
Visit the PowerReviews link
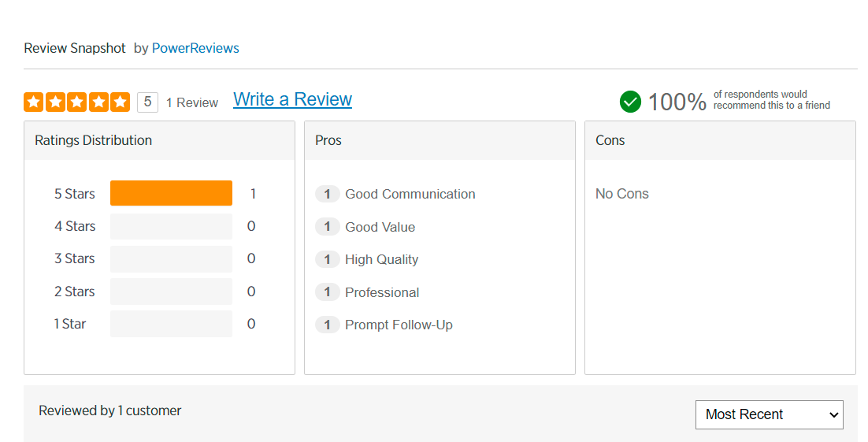click(x=195, y=48)
